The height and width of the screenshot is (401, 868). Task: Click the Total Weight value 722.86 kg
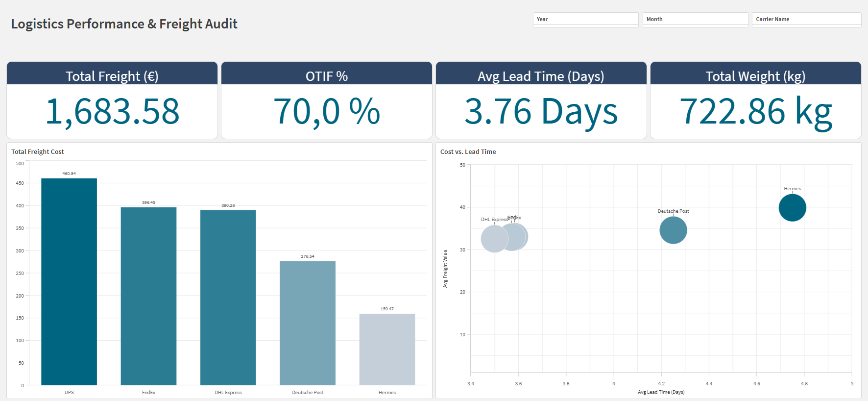[756, 112]
